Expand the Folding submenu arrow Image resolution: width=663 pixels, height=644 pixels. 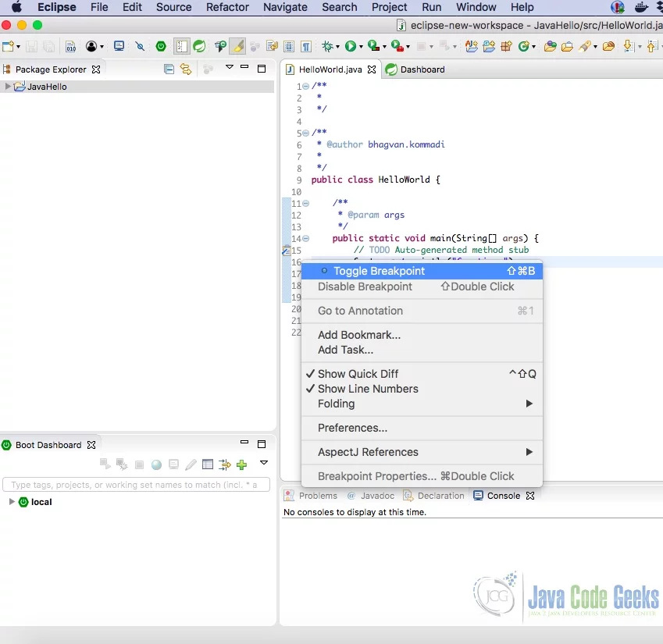[x=529, y=404]
